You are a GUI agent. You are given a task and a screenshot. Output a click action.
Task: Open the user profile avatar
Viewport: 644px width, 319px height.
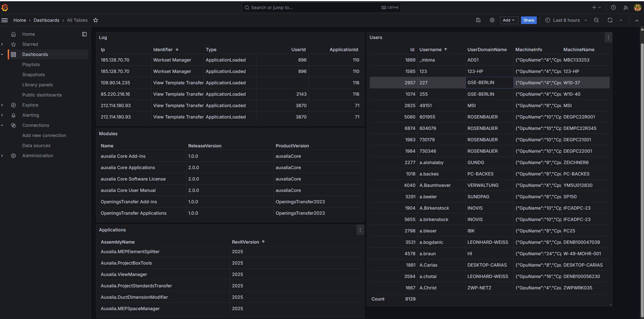point(637,8)
